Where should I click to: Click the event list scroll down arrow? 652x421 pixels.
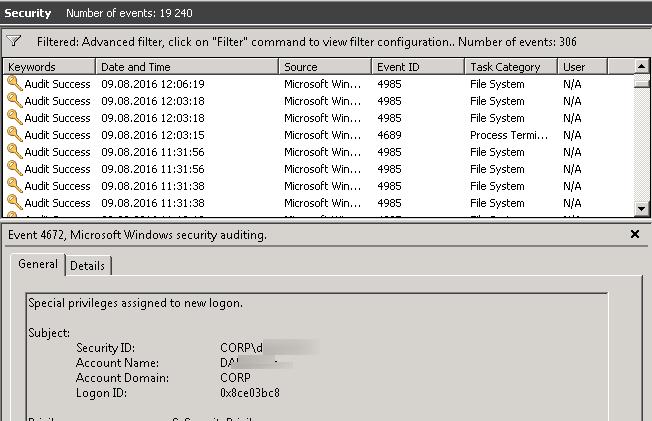pyautogui.click(x=642, y=208)
